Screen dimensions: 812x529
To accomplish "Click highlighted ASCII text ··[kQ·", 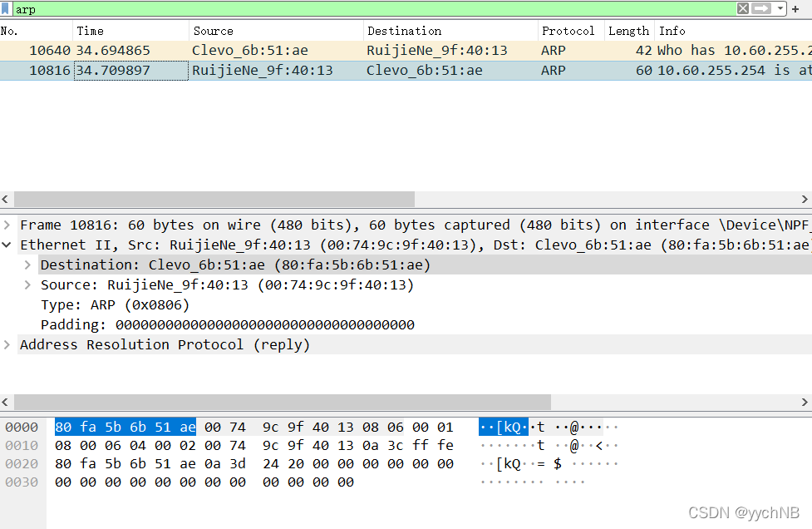I will [x=504, y=427].
